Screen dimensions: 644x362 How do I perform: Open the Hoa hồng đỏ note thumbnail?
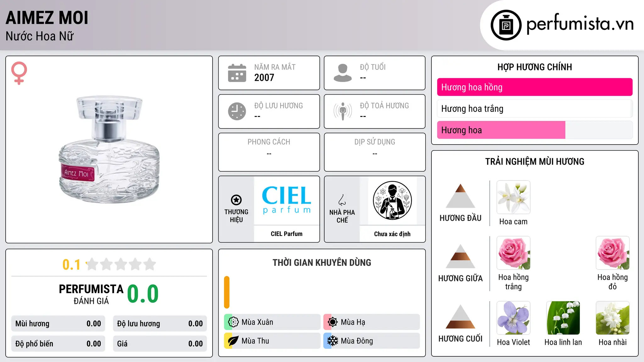tap(613, 253)
